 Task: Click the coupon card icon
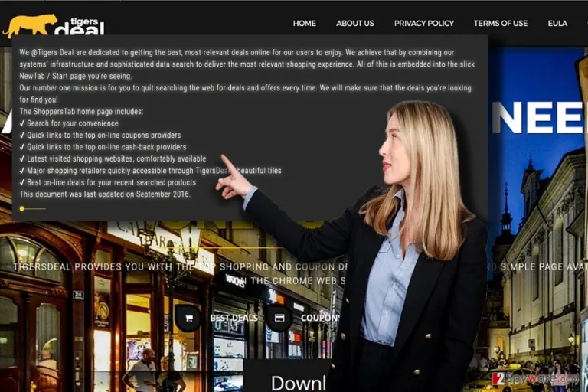[x=279, y=318]
